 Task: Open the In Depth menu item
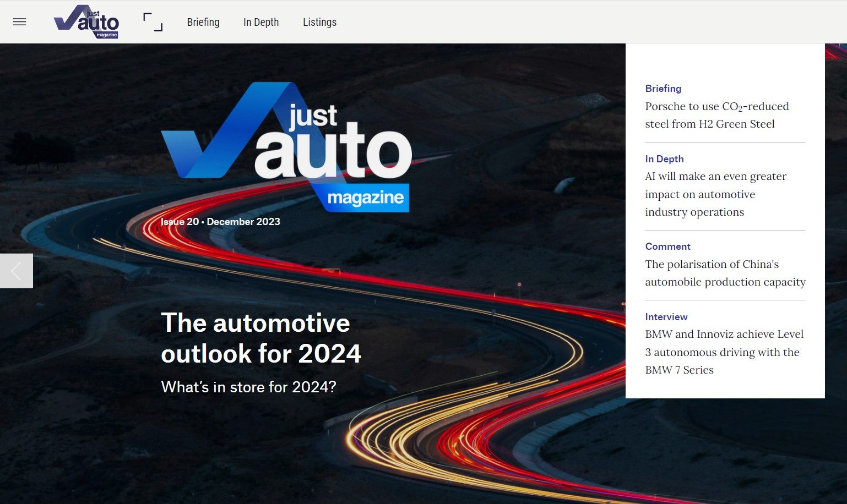pyautogui.click(x=260, y=22)
